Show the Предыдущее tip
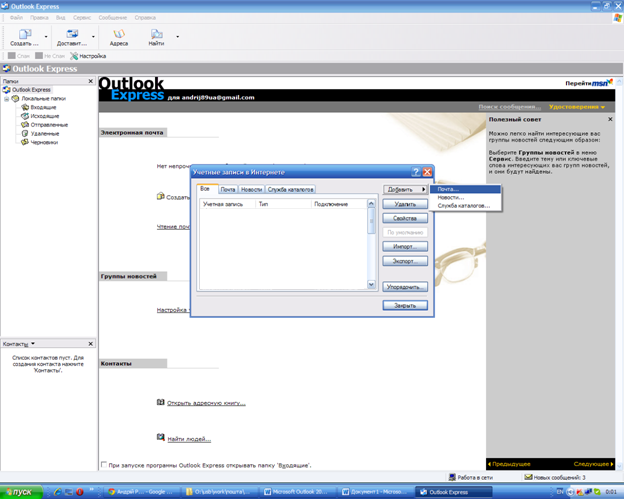The image size is (624, 499). point(509,464)
